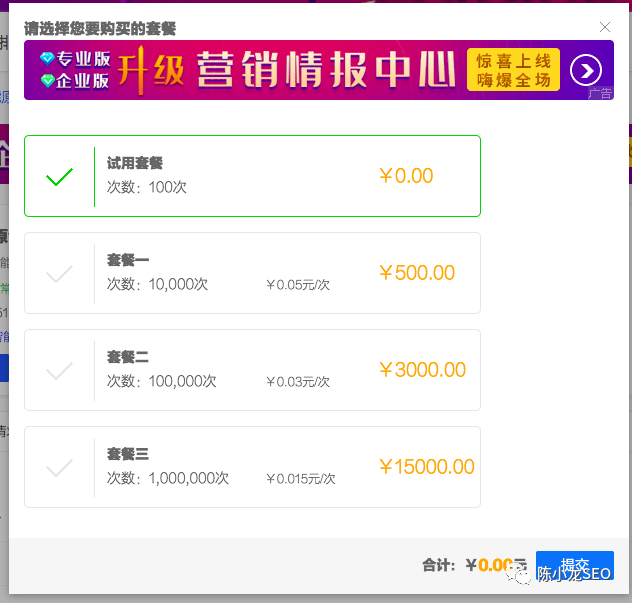This screenshot has height=603, width=632.
Task: Click the blue diamond icon beside 专业版
Action: pyautogui.click(x=47, y=59)
